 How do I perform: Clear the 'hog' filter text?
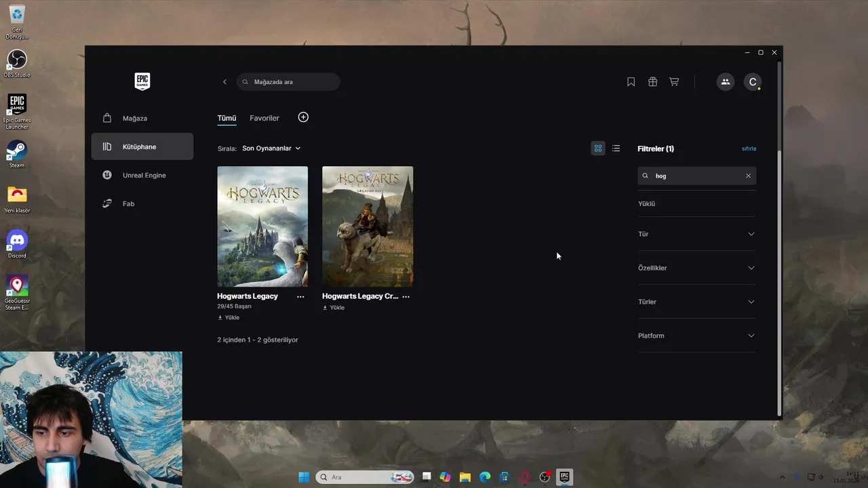(x=748, y=176)
